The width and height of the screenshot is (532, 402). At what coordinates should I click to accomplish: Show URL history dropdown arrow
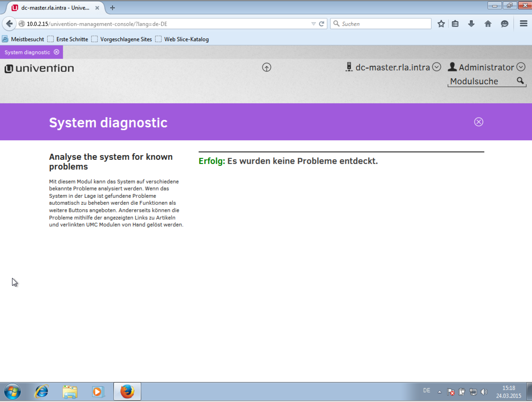point(313,24)
